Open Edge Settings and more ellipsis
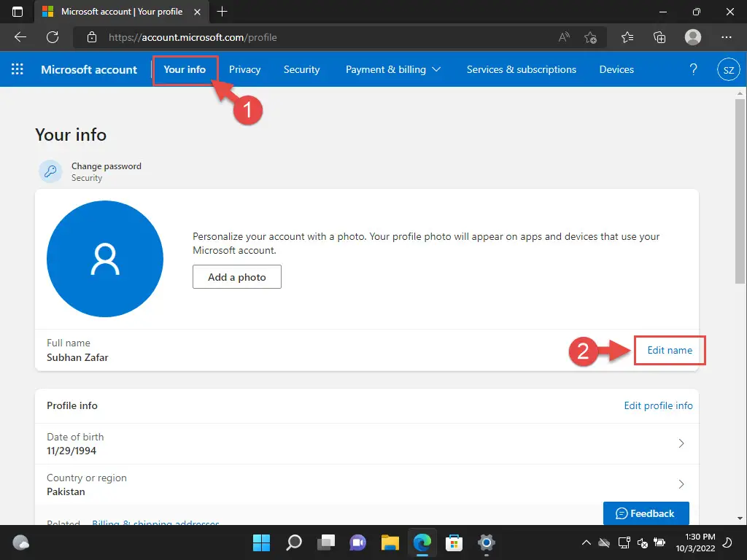Viewport: 747px width, 560px height. tap(726, 37)
